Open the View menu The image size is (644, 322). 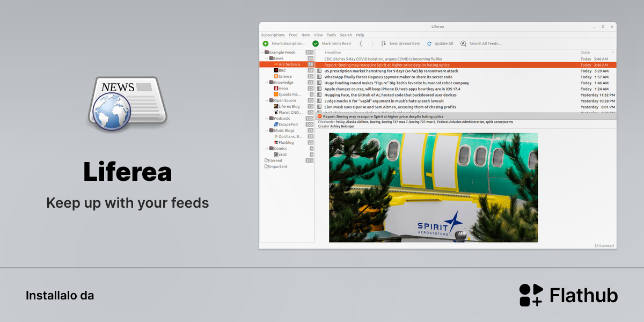click(x=318, y=35)
